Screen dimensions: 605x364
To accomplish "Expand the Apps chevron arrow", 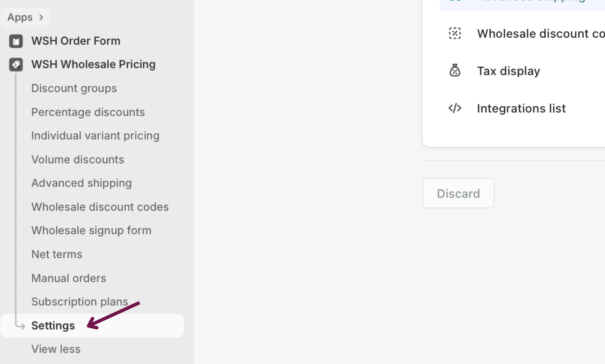I will [41, 18].
